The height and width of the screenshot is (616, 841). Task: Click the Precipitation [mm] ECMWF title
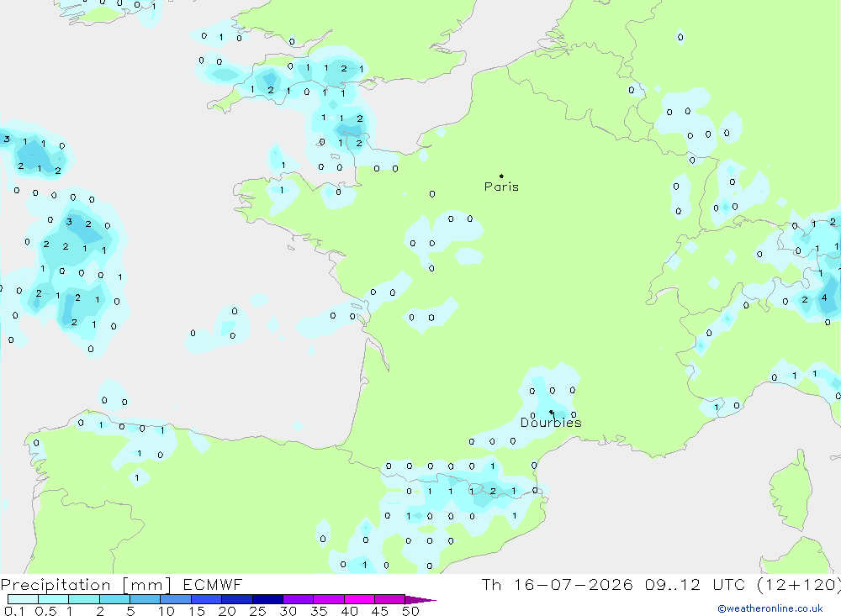pyautogui.click(x=122, y=585)
